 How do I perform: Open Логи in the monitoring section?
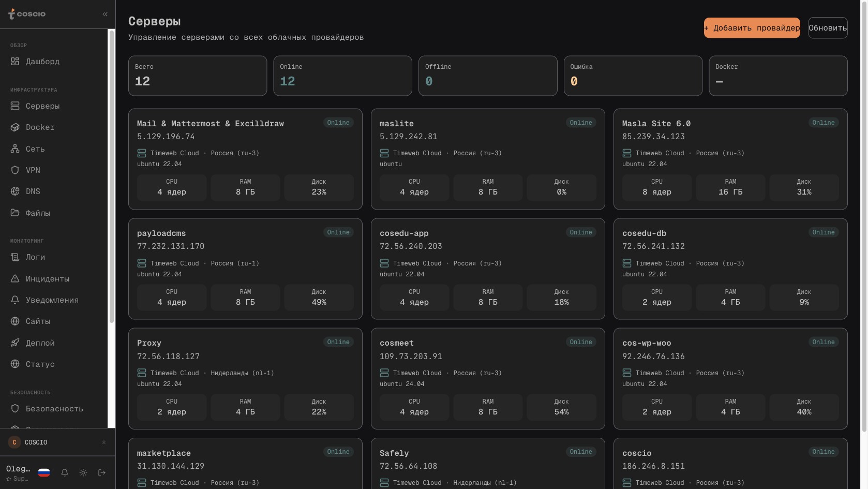(x=54, y=257)
